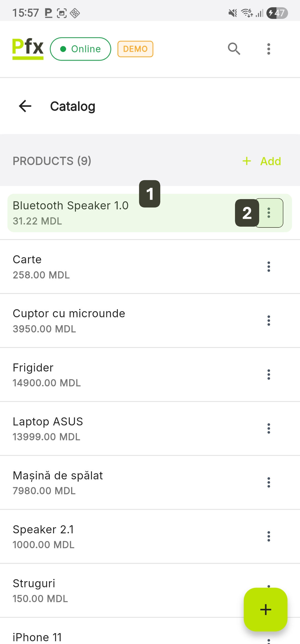
Task: Show more actions for Frigider
Action: click(x=269, y=375)
